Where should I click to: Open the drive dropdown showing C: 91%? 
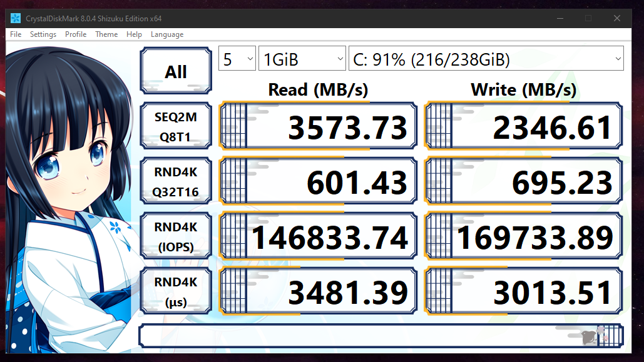click(486, 59)
